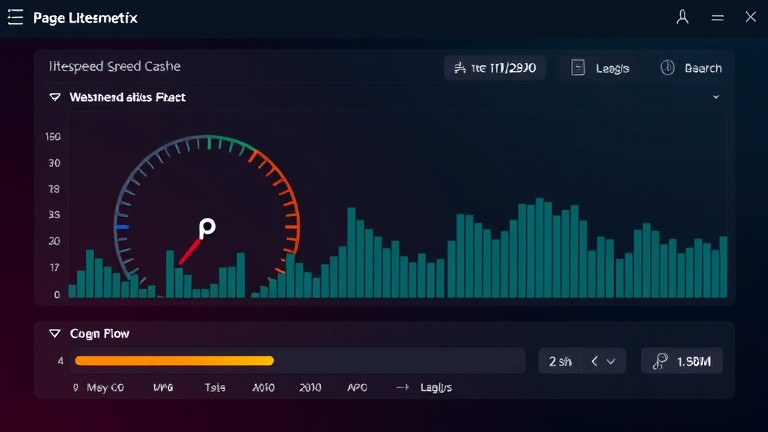Collapse the 'Wesnnerd aties Ftact' section triangle
Image resolution: width=768 pixels, height=432 pixels.
[55, 97]
